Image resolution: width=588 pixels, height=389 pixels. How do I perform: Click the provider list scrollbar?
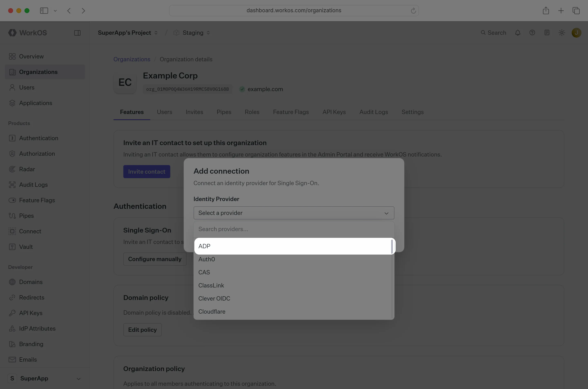coord(392,247)
